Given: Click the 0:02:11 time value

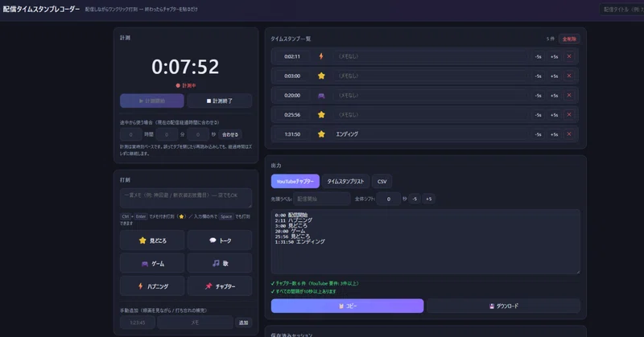Looking at the screenshot, I should tap(292, 56).
